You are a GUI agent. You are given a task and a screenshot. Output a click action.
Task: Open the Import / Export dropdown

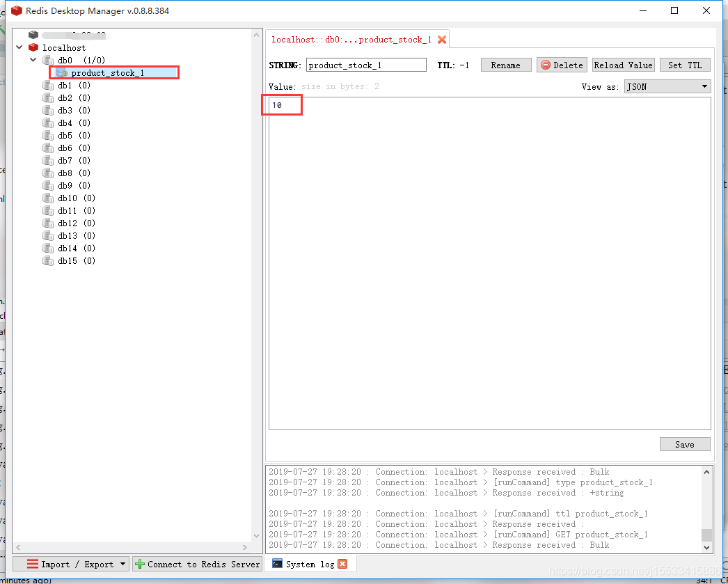71,564
